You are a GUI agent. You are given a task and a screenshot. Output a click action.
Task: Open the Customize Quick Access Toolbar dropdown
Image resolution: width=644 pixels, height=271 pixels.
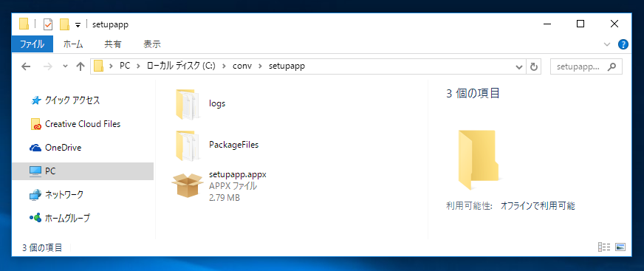click(78, 25)
